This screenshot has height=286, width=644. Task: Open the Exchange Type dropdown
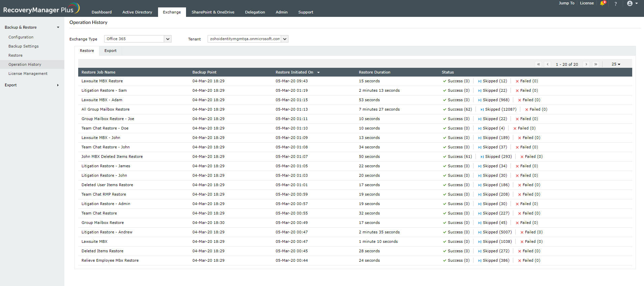167,39
